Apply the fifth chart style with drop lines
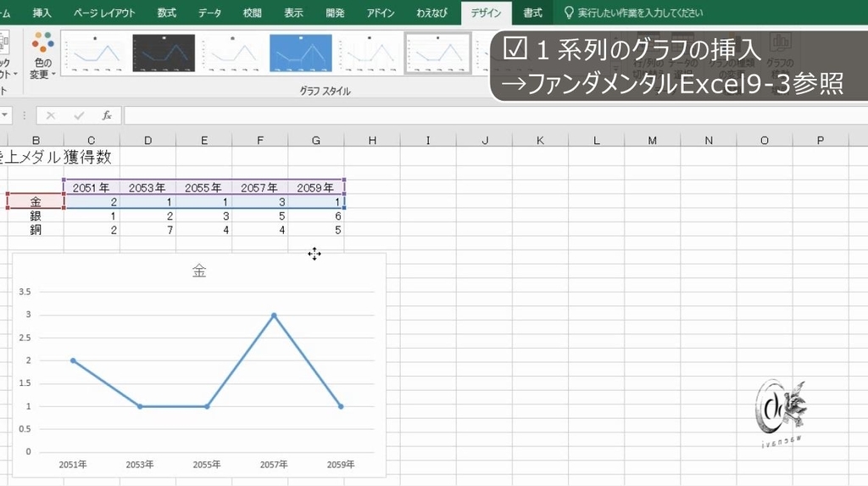The width and height of the screenshot is (868, 486). coord(370,53)
